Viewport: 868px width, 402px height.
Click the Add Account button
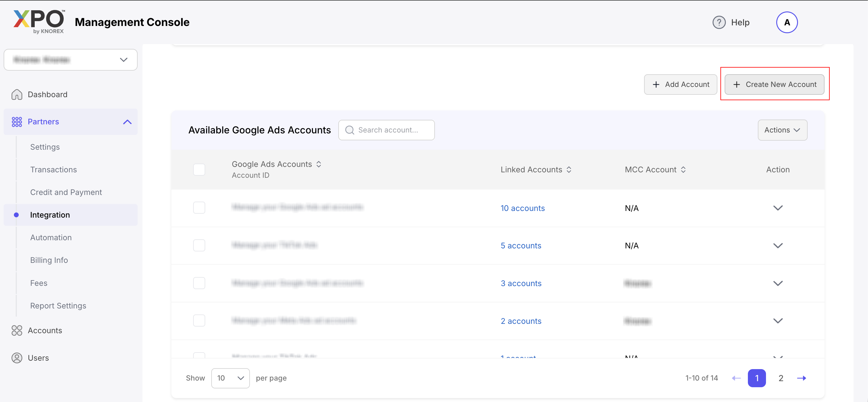click(680, 85)
